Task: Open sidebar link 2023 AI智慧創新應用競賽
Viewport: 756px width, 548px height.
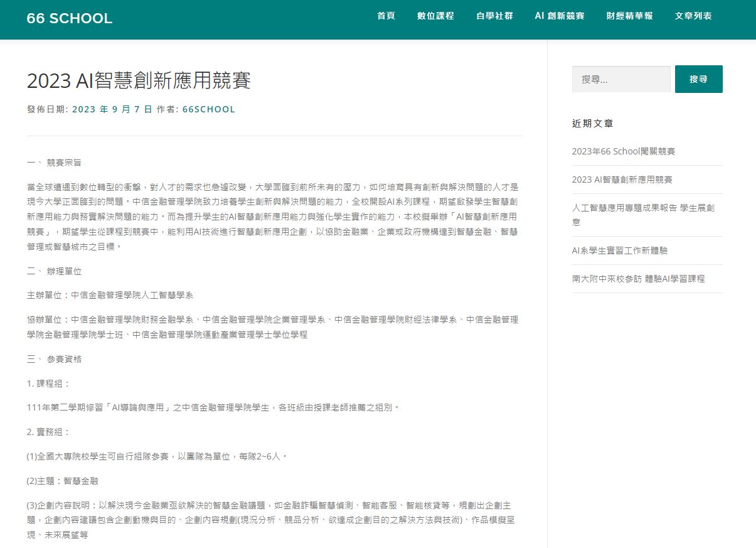Action: click(622, 180)
